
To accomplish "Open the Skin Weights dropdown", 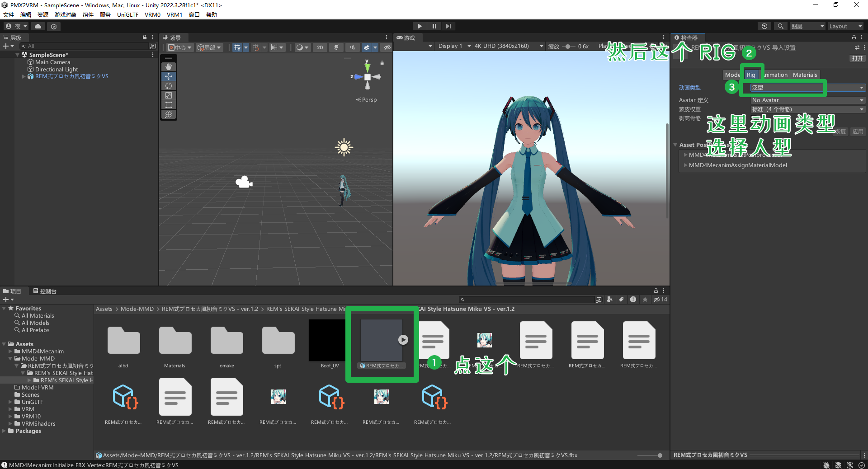I will pyautogui.click(x=807, y=109).
